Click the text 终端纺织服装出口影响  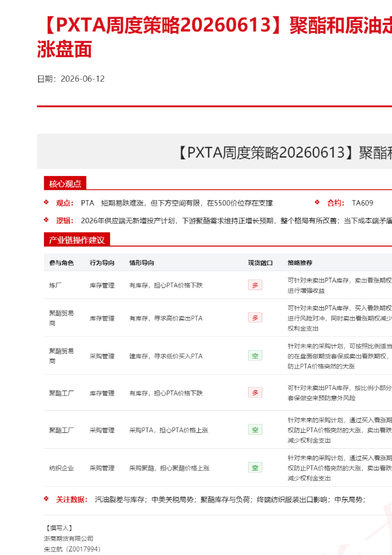tap(292, 499)
